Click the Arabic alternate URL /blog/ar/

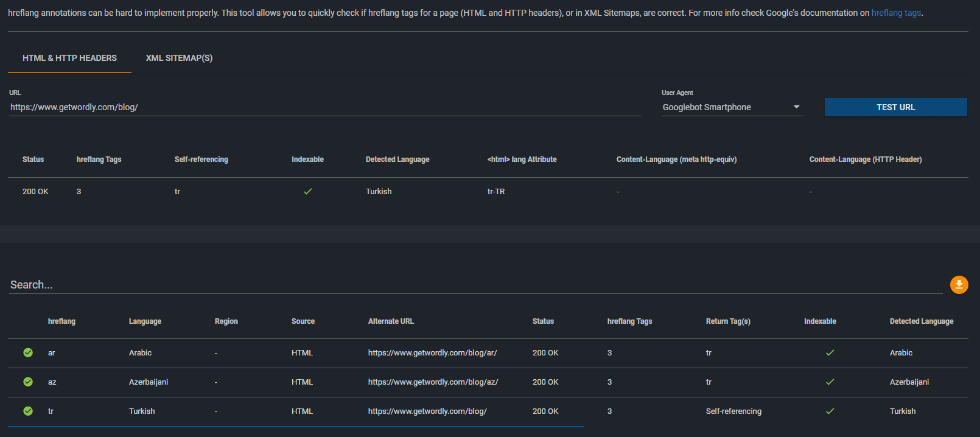[x=432, y=352]
